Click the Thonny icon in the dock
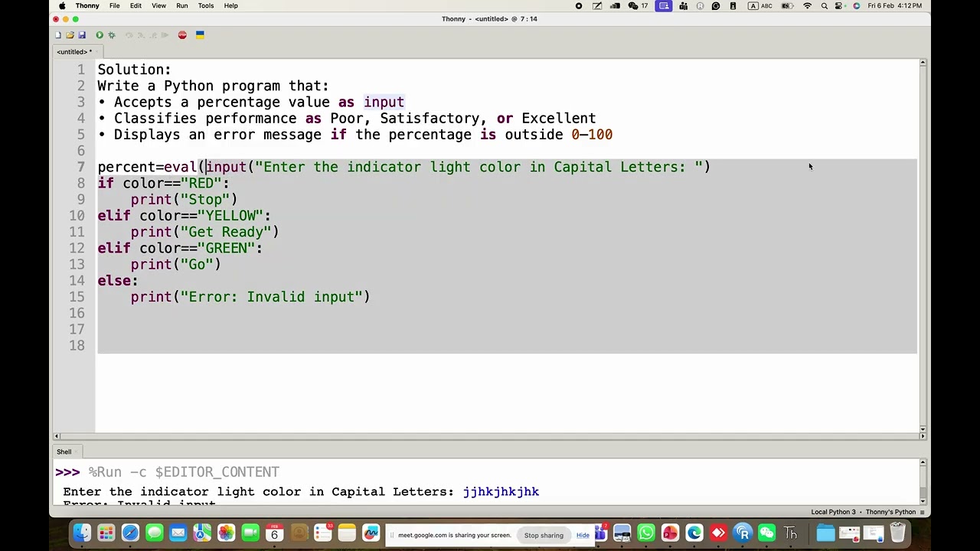The image size is (980, 551). 791,533
